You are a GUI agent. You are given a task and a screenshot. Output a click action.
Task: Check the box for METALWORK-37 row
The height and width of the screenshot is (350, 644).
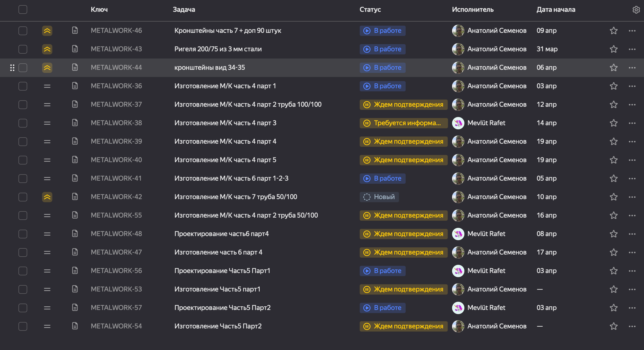(x=23, y=105)
